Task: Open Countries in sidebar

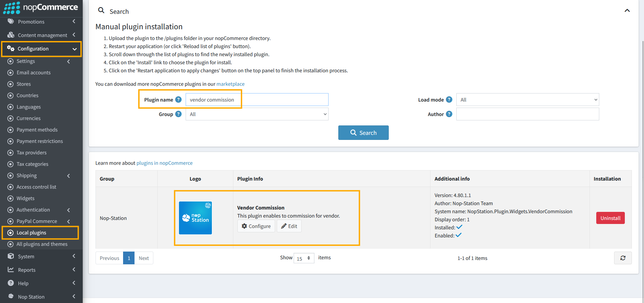Action: tap(28, 96)
